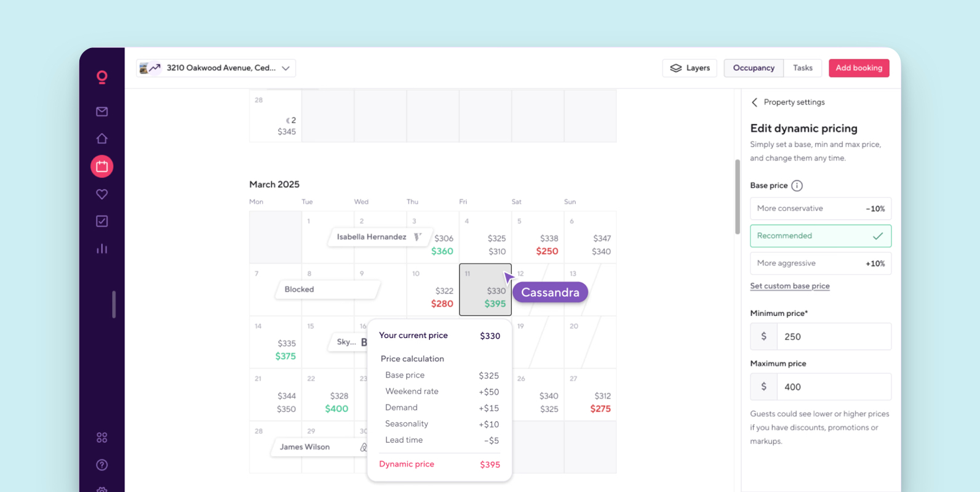This screenshot has width=980, height=492.
Task: Switch to the Tasks tab
Action: (802, 68)
